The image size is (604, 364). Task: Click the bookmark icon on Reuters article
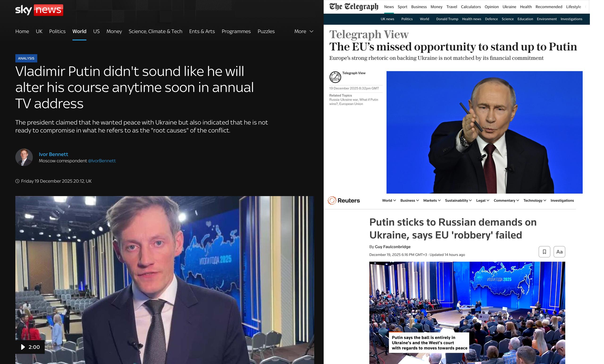(x=544, y=252)
